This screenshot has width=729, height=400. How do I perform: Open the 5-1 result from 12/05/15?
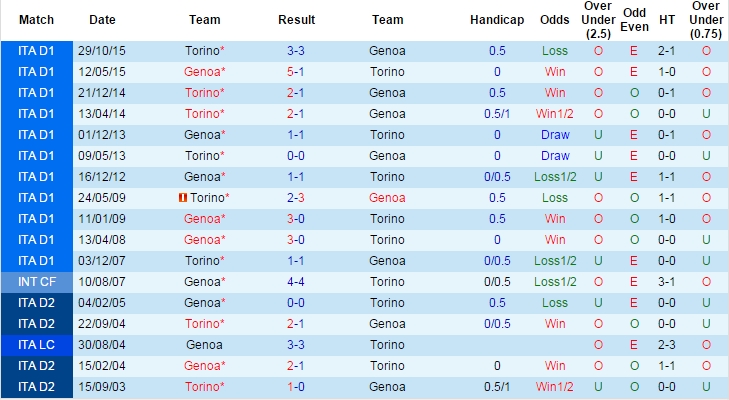pos(296,72)
